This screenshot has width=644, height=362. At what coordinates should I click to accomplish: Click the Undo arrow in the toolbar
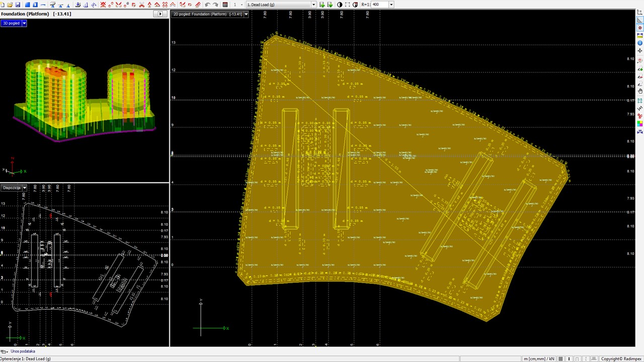[207, 5]
